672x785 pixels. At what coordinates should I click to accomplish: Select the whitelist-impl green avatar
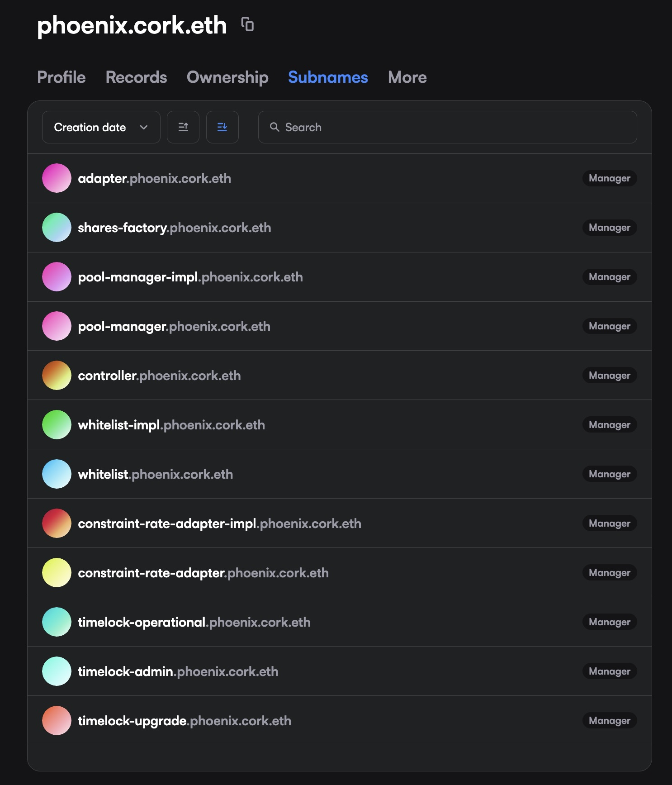point(57,425)
